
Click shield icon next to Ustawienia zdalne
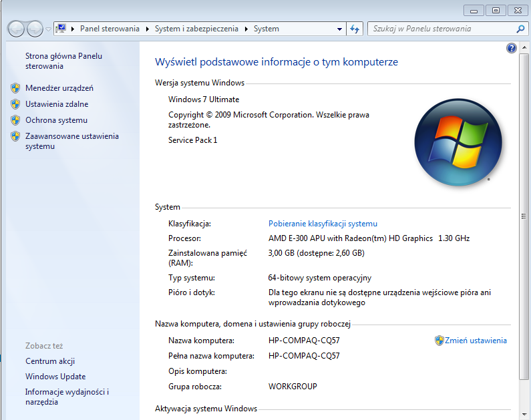[x=15, y=104]
